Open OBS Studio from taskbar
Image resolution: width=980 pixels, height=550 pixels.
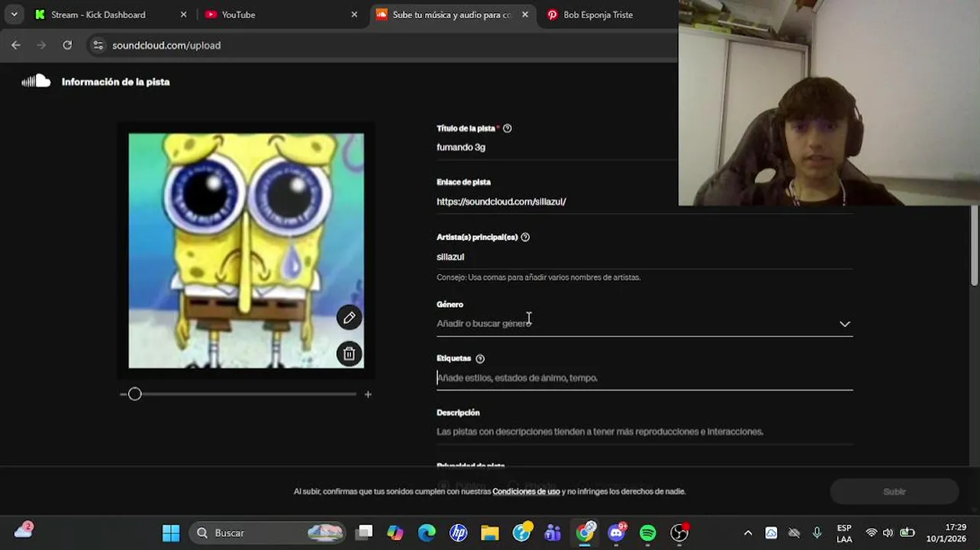pyautogui.click(x=679, y=532)
